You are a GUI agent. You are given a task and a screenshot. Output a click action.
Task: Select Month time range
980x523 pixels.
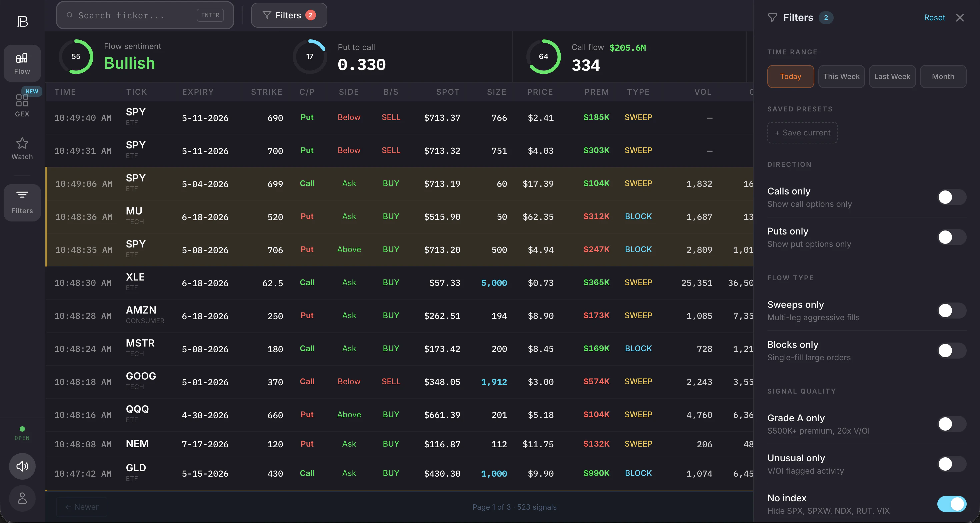pyautogui.click(x=943, y=76)
